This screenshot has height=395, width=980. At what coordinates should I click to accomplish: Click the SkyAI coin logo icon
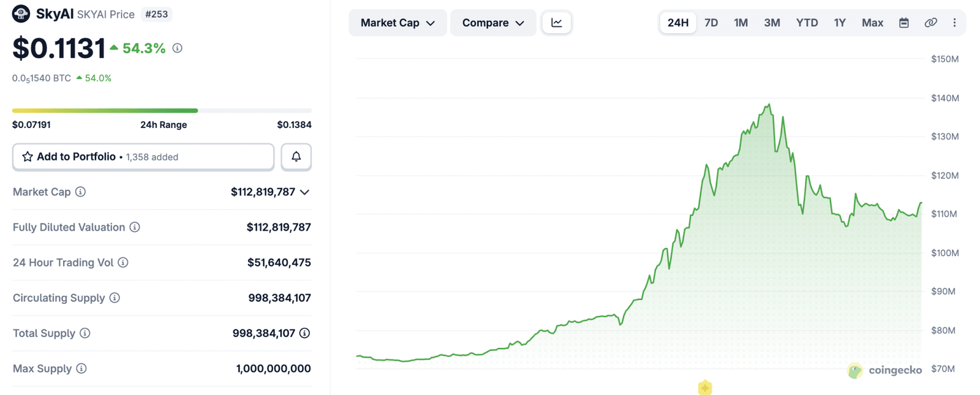(21, 13)
